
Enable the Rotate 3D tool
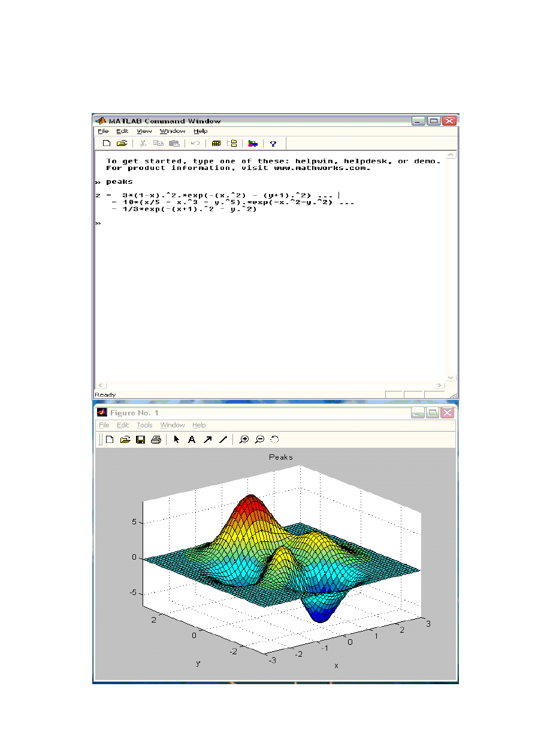tap(275, 439)
